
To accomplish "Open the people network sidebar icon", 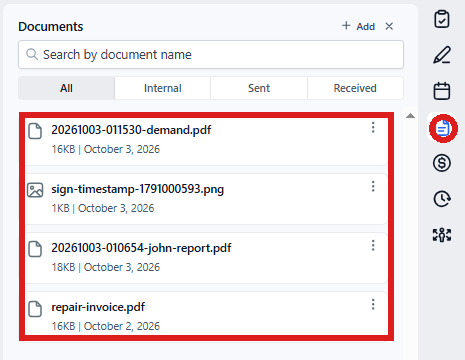I will pyautogui.click(x=442, y=235).
